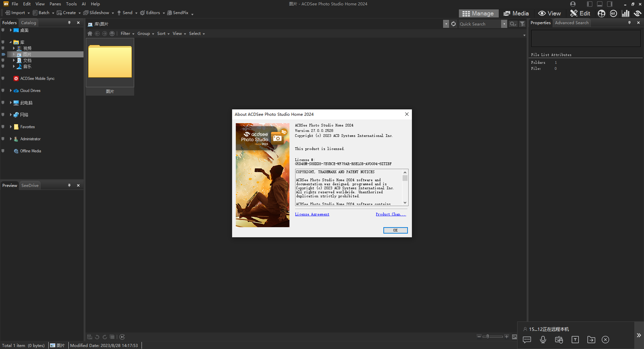
Task: Open the Filter dropdown
Action: point(127,34)
